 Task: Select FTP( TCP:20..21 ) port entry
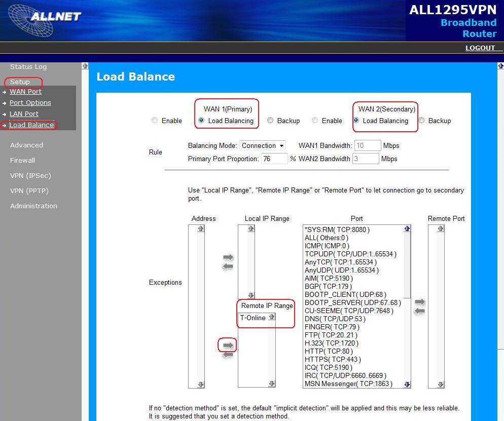pyautogui.click(x=331, y=335)
